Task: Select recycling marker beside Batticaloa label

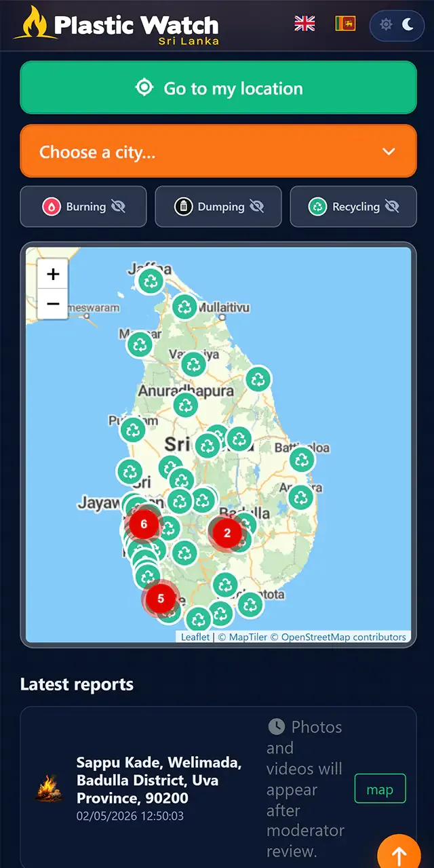Action: click(302, 460)
